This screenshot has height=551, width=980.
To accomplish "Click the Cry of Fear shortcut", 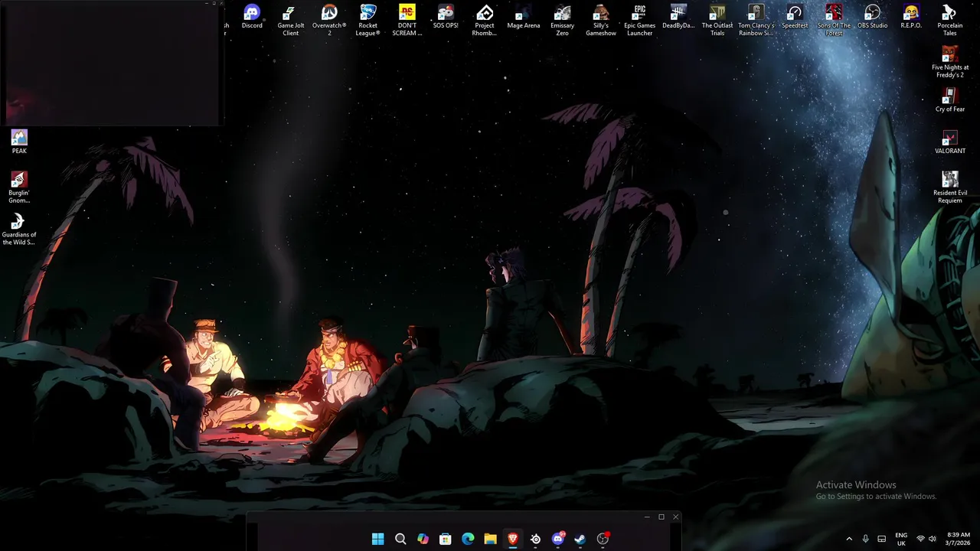I will (x=950, y=100).
